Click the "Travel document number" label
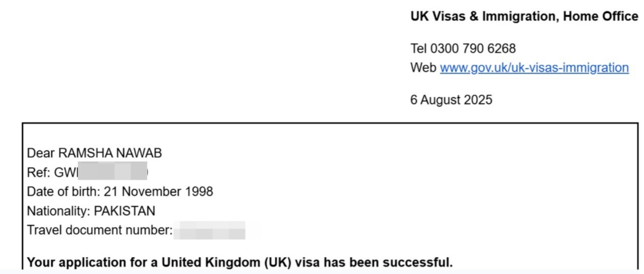644x274 pixels. (x=99, y=230)
